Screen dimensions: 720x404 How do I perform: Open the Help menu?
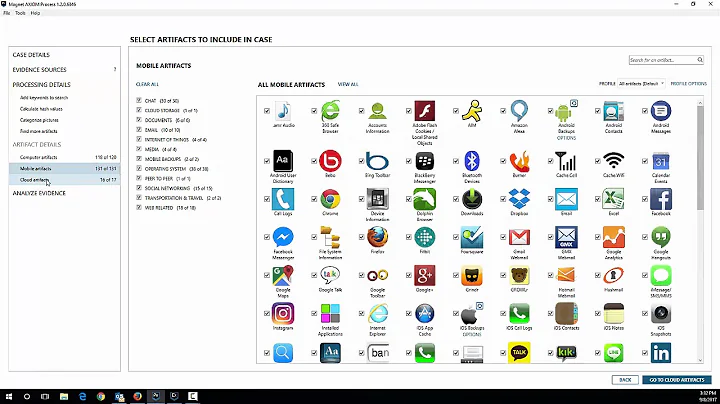(35, 13)
